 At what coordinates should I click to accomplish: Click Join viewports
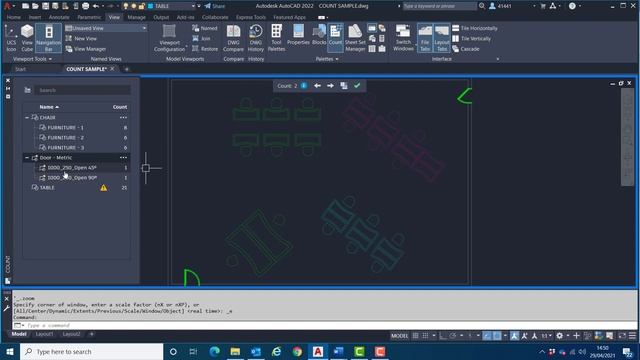[x=201, y=38]
